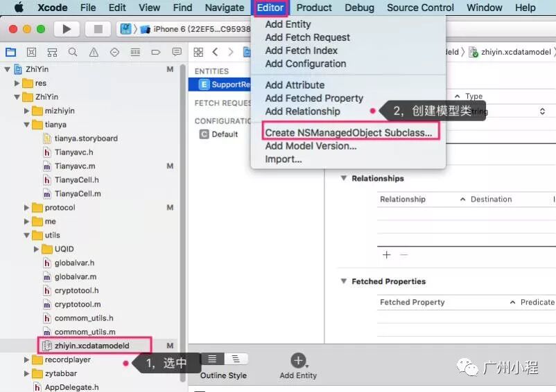Show the Test navigator

coord(114,53)
